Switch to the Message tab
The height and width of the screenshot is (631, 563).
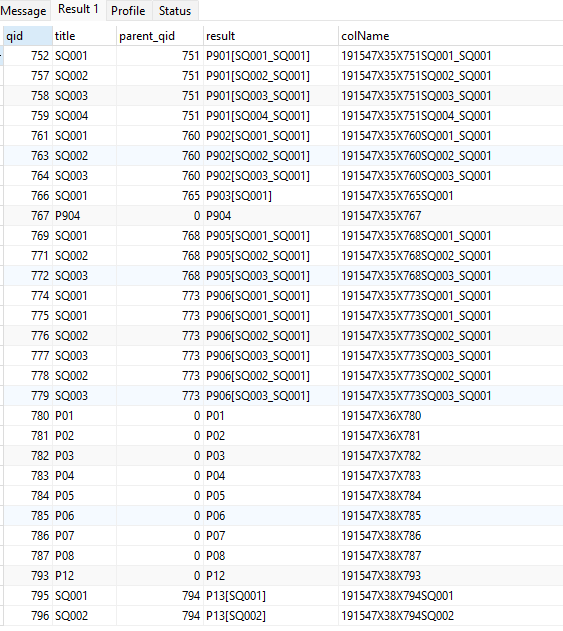[x=23, y=10]
